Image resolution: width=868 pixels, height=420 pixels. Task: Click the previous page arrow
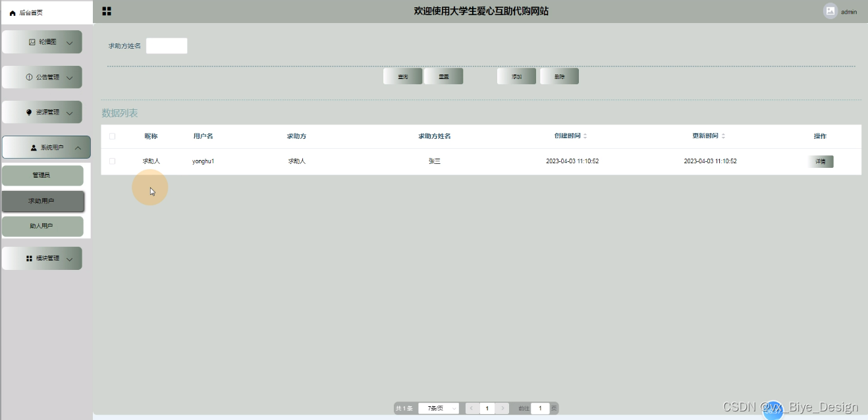tap(472, 408)
